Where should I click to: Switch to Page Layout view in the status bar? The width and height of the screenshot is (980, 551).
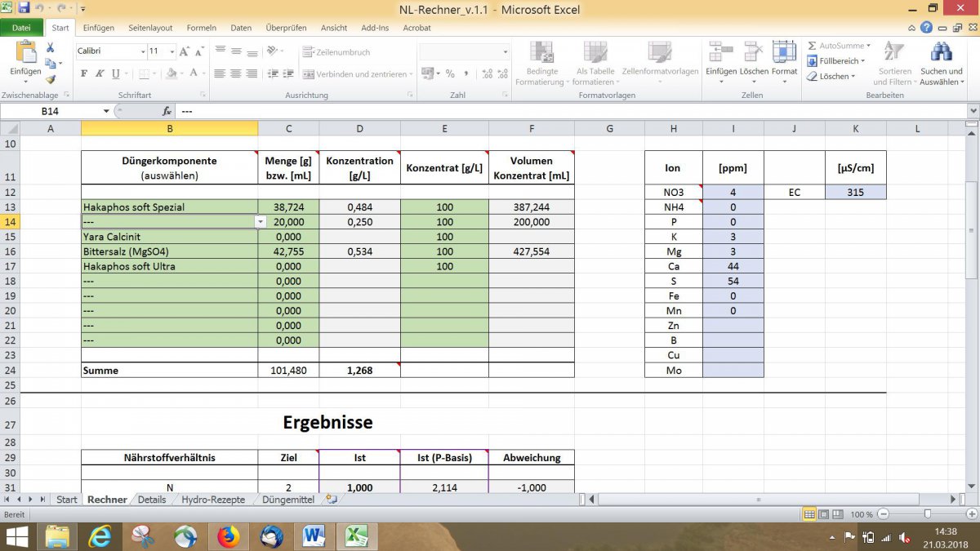pos(823,514)
